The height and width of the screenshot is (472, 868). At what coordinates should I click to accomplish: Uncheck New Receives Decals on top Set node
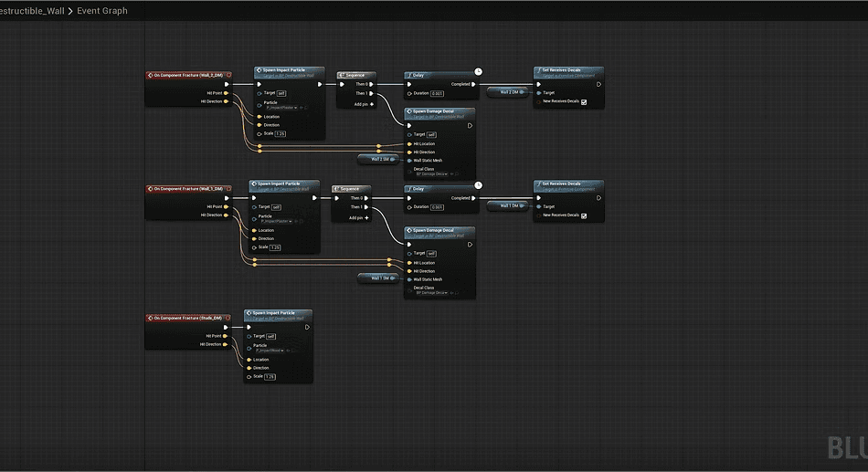(x=584, y=102)
